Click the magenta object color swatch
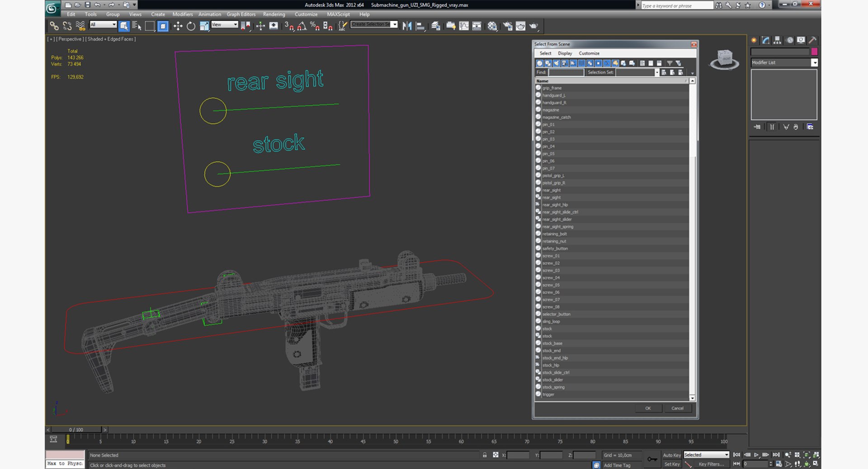This screenshot has height=469, width=868. (x=814, y=52)
